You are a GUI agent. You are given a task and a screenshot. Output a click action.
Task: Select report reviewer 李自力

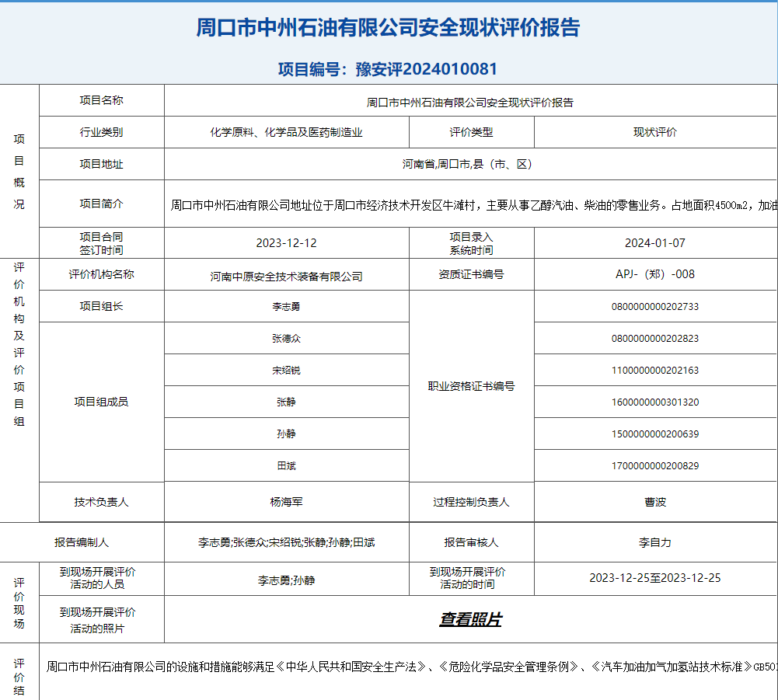(655, 542)
